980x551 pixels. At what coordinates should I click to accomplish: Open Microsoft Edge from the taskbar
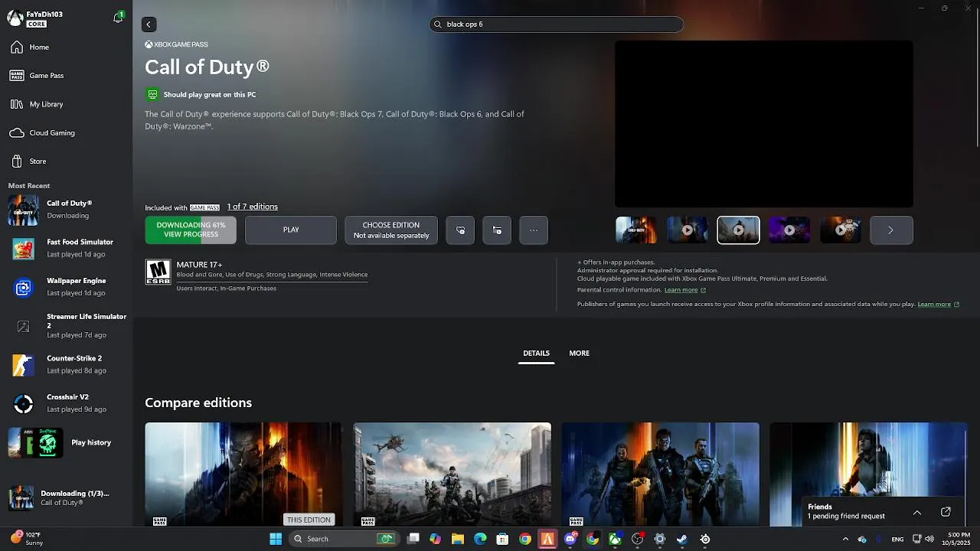pos(480,539)
